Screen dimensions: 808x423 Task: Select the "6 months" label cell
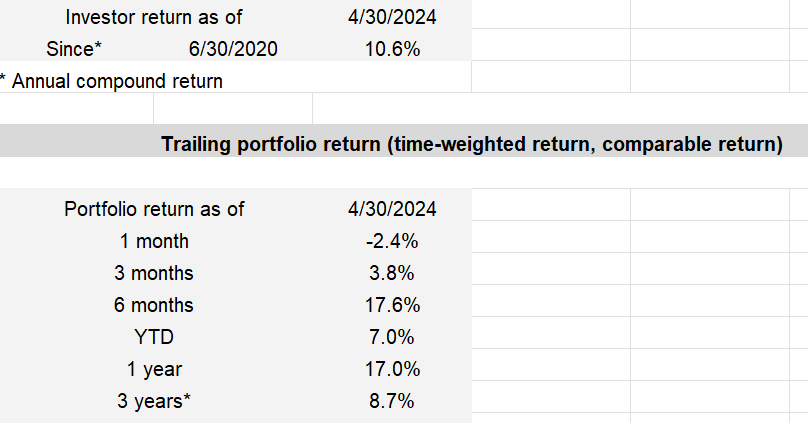coord(154,305)
